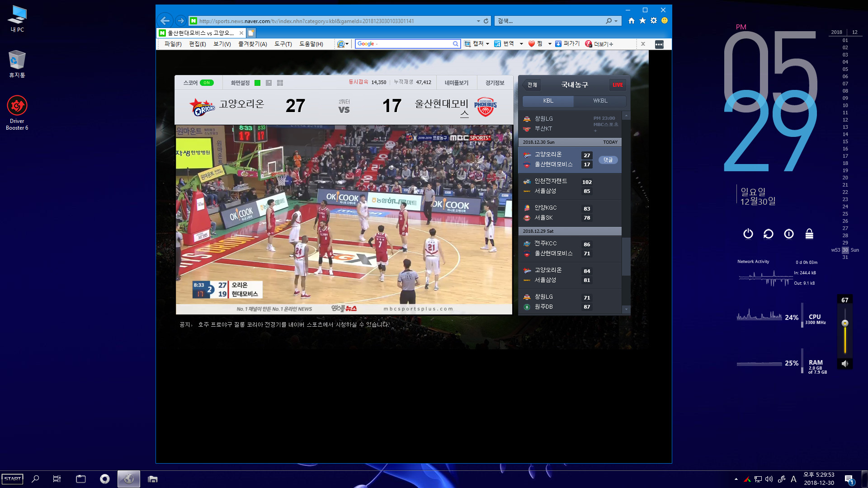Screen dimensions: 868x488
Task: Expand the 찜 dropdown arrow
Action: coord(550,44)
